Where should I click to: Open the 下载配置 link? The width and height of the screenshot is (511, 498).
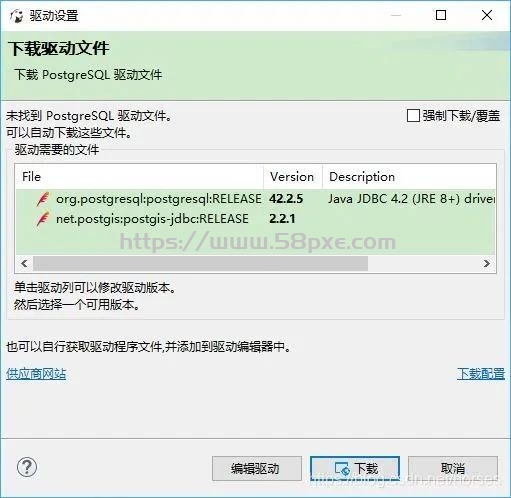481,374
